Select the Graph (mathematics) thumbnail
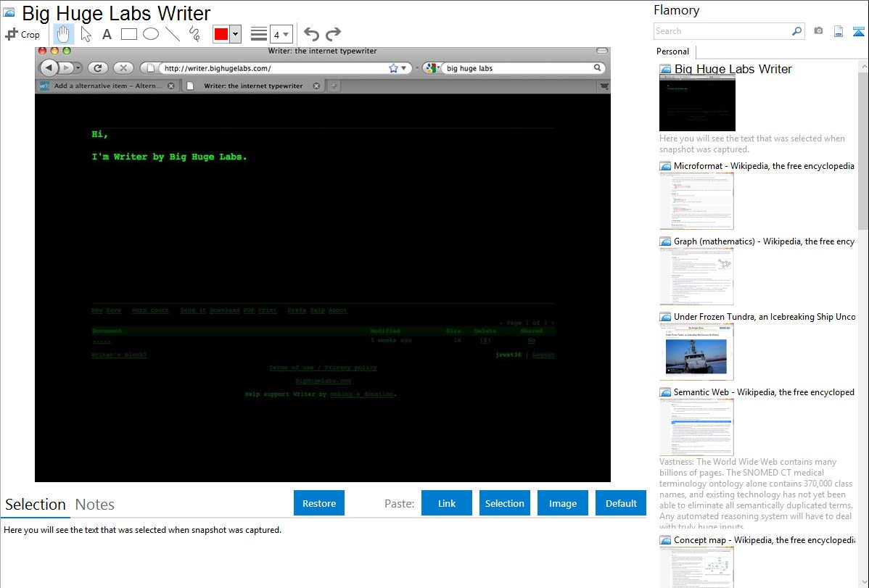869x588 pixels. pos(696,276)
